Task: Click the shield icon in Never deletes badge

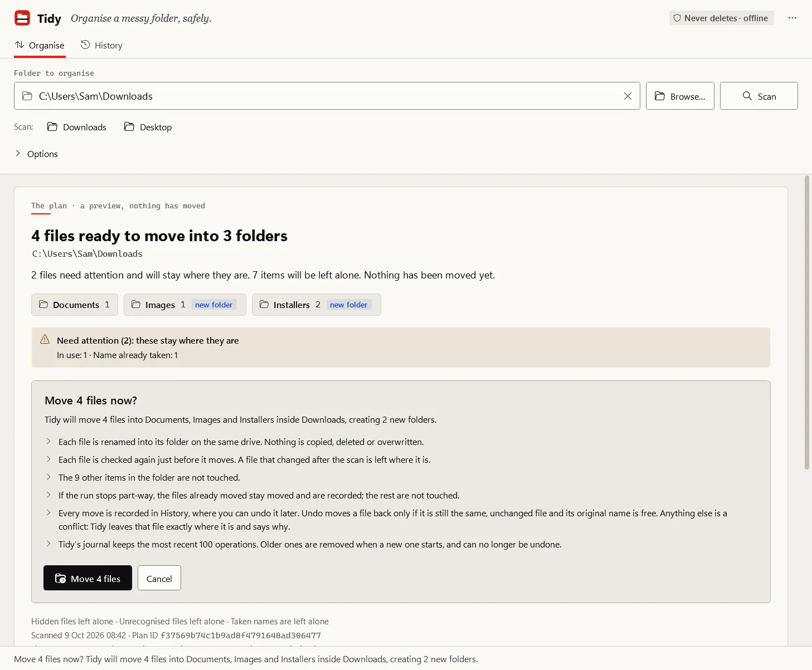Action: [x=677, y=18]
